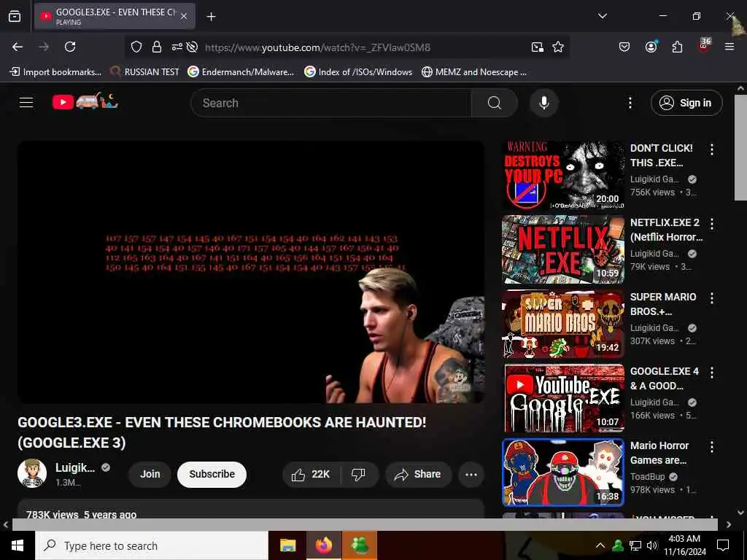Open menu for GOOGLE.EXE 4 video
Viewport: 747px width, 560px height.
pos(712,373)
